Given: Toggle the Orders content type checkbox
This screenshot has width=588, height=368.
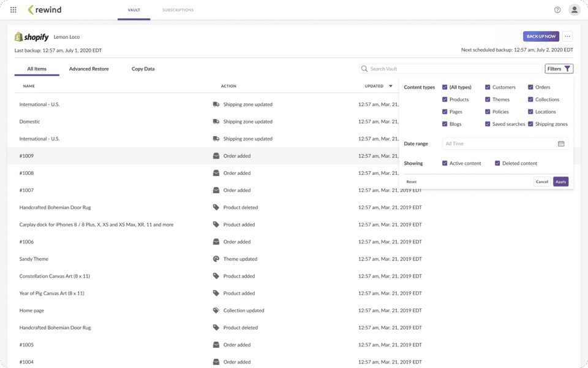Looking at the screenshot, I should point(530,87).
